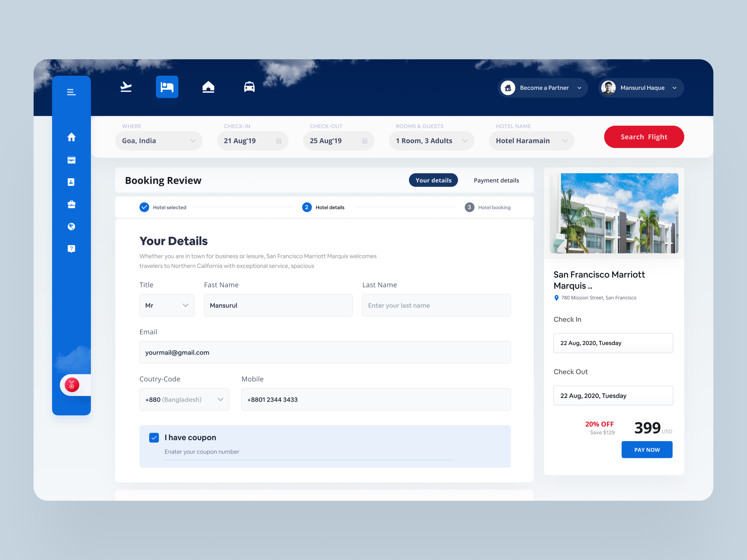This screenshot has width=747, height=560.
Task: Select the homestay house icon in the top bar
Action: 208,87
